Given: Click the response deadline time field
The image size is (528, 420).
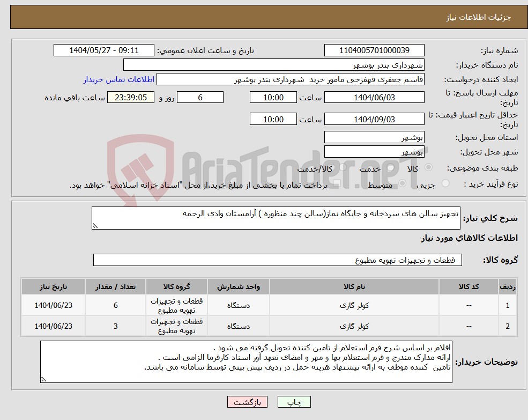Looking at the screenshot, I should pos(273,98).
